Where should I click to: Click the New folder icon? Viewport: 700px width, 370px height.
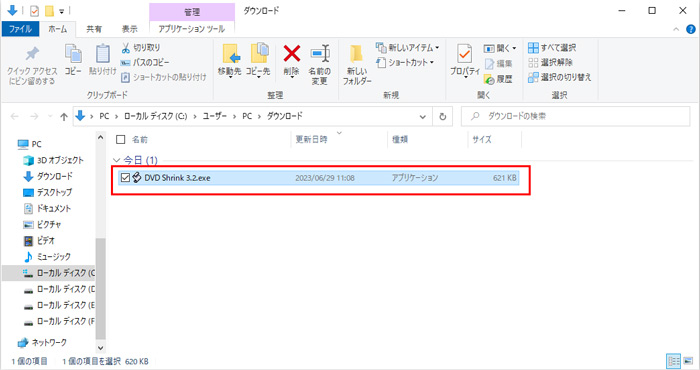pos(356,54)
